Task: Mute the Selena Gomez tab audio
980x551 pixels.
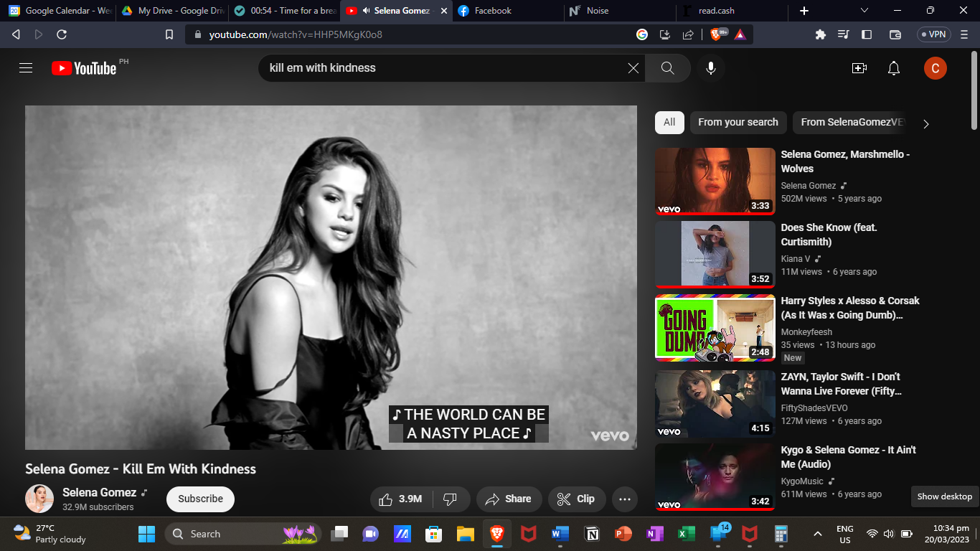Action: point(367,11)
